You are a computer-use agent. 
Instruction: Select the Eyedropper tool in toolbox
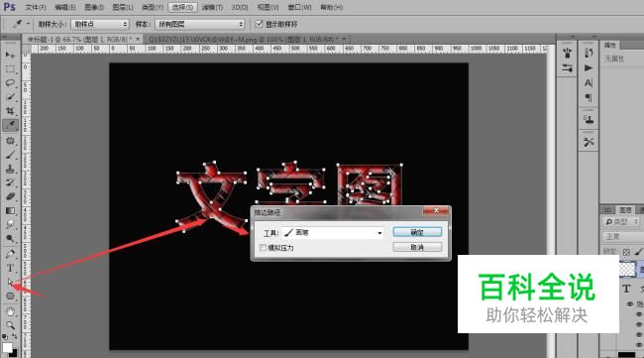(x=10, y=125)
